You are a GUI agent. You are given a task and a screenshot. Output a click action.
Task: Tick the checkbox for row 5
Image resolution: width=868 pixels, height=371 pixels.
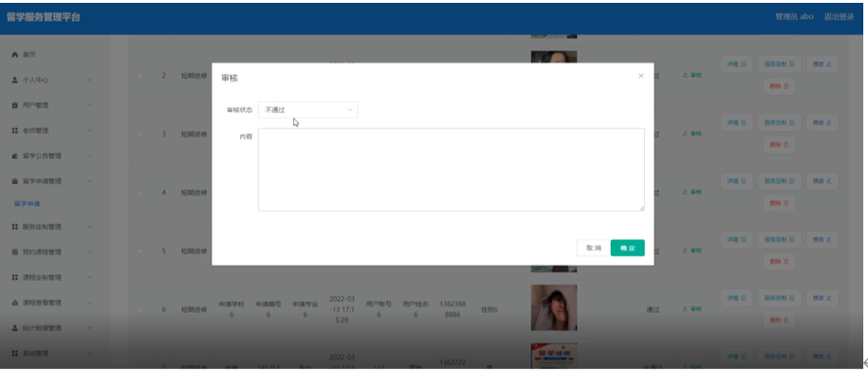coord(140,250)
